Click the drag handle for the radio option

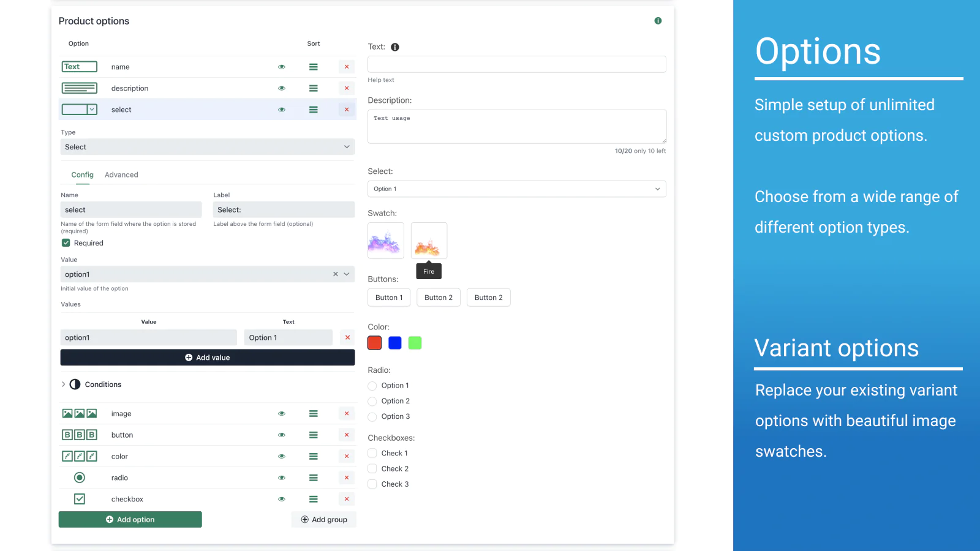coord(314,478)
